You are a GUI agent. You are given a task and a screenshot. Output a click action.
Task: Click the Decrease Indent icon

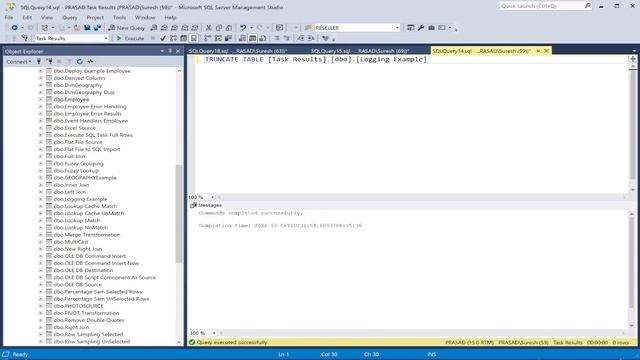pos(300,38)
